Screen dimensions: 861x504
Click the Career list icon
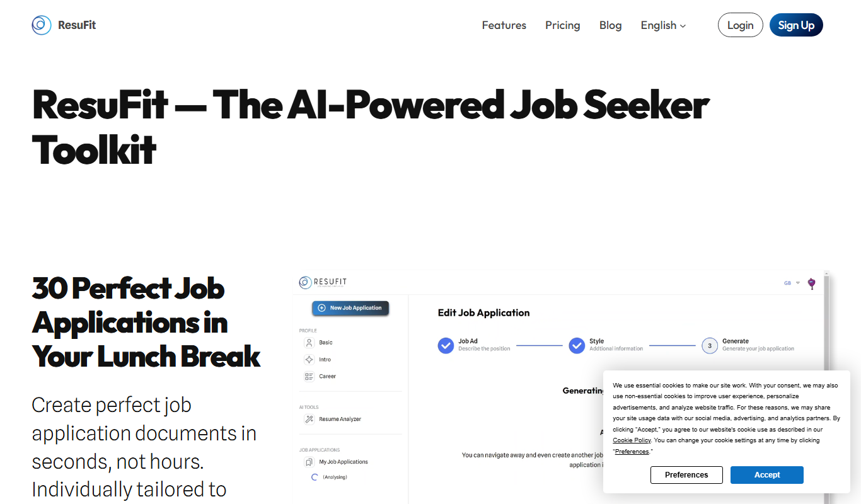pos(309,377)
